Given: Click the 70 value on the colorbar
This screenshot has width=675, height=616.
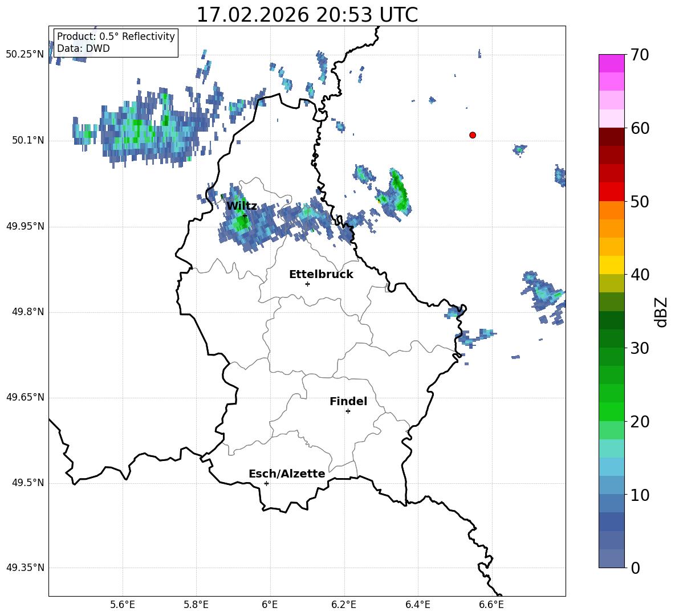Looking at the screenshot, I should click(x=640, y=55).
